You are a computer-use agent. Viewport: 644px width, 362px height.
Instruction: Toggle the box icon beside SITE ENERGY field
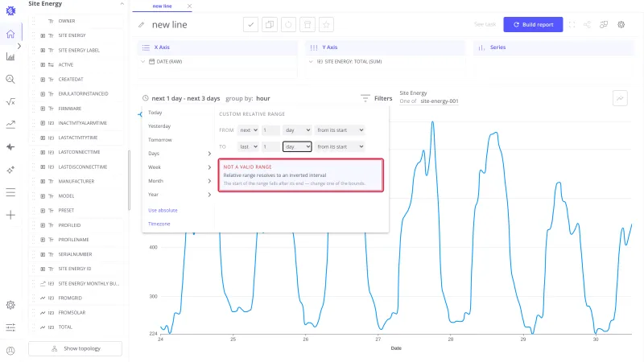pos(43,35)
